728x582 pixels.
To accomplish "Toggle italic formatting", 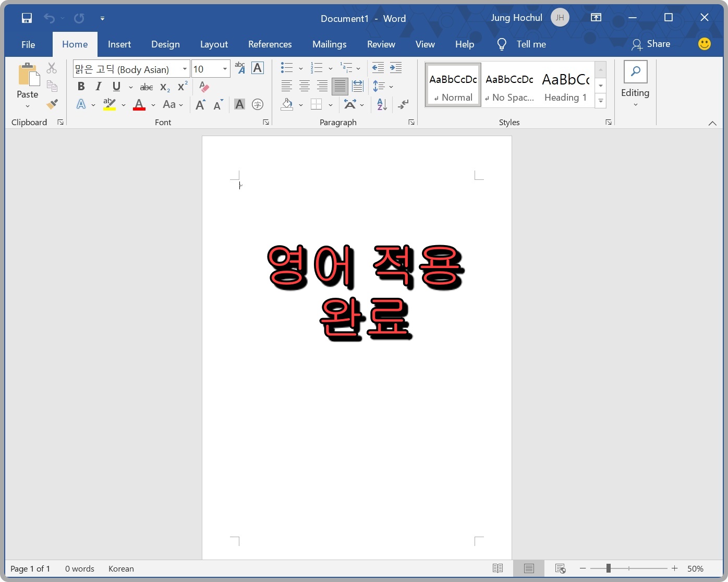I will 98,87.
